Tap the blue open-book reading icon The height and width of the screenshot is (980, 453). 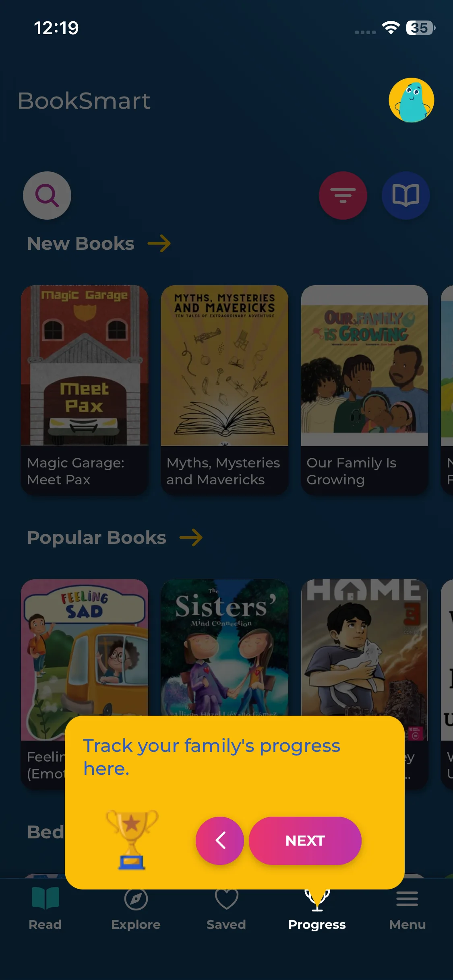pyautogui.click(x=406, y=196)
